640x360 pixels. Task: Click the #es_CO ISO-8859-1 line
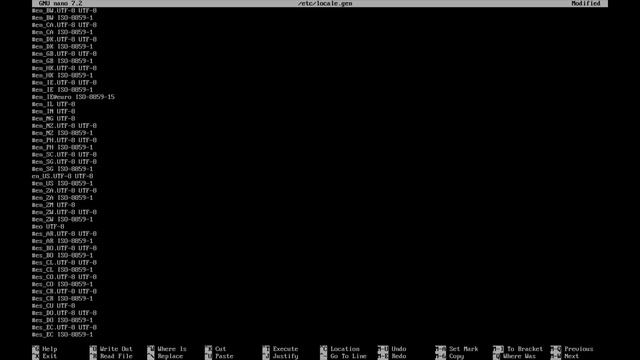click(x=62, y=284)
